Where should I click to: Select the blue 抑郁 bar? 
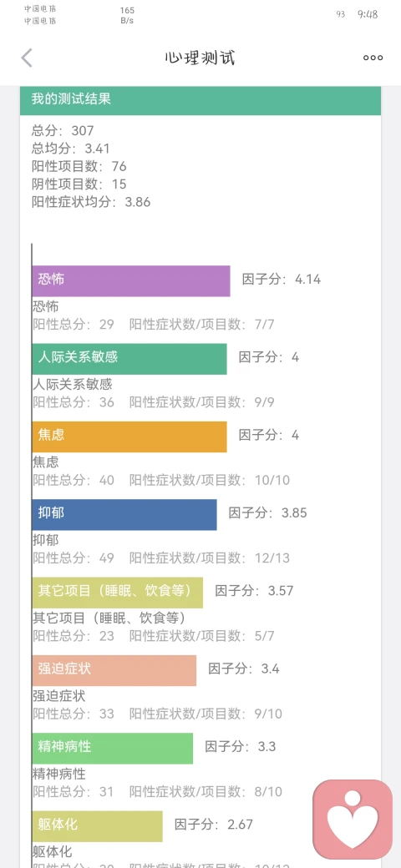[124, 515]
